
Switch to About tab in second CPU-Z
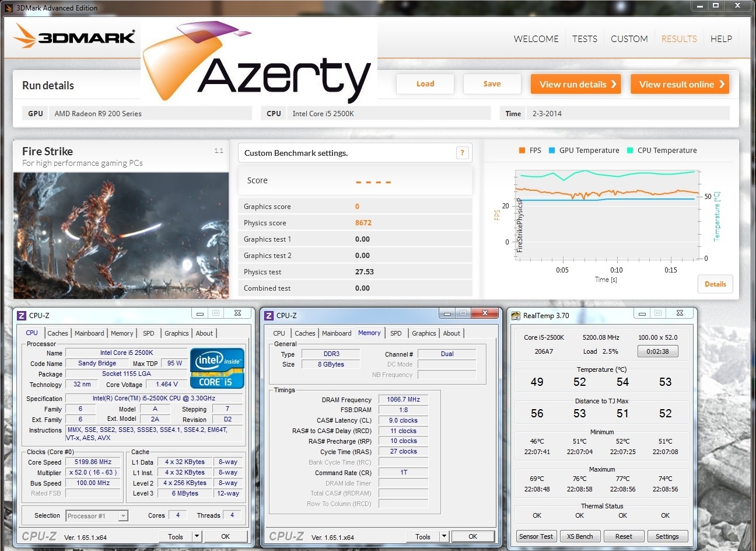[x=452, y=333]
